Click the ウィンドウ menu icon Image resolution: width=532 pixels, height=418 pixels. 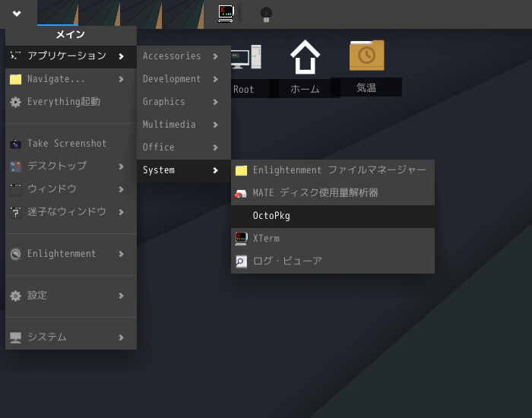(15, 189)
